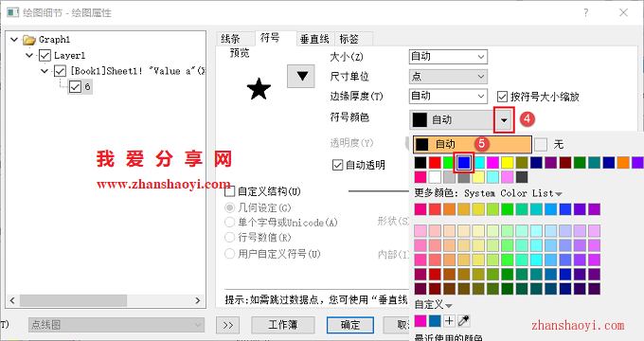Pick the red swatch in top row

(x=435, y=163)
